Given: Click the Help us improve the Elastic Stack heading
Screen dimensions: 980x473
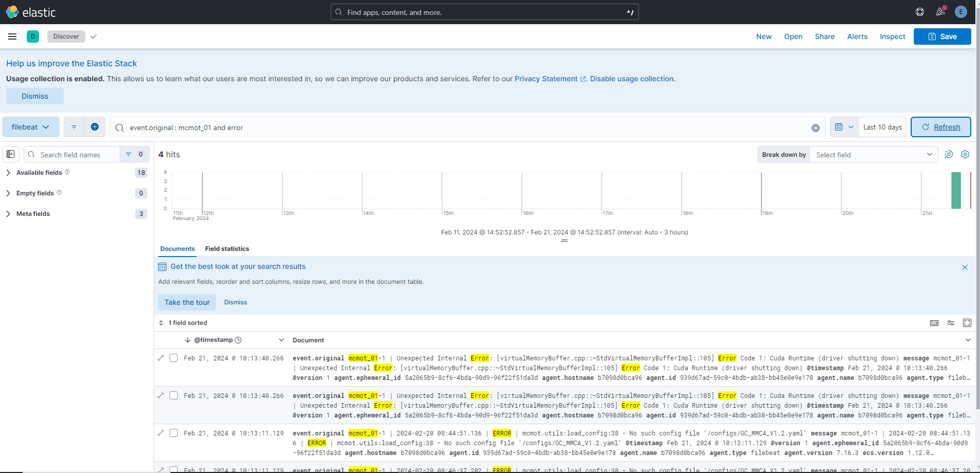Looking at the screenshot, I should 71,63.
